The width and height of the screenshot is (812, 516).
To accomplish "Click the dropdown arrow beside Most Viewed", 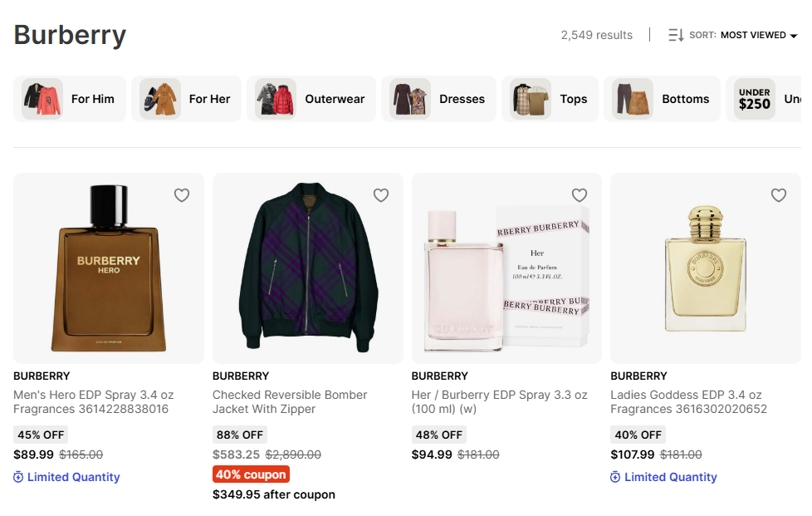I will (x=794, y=36).
